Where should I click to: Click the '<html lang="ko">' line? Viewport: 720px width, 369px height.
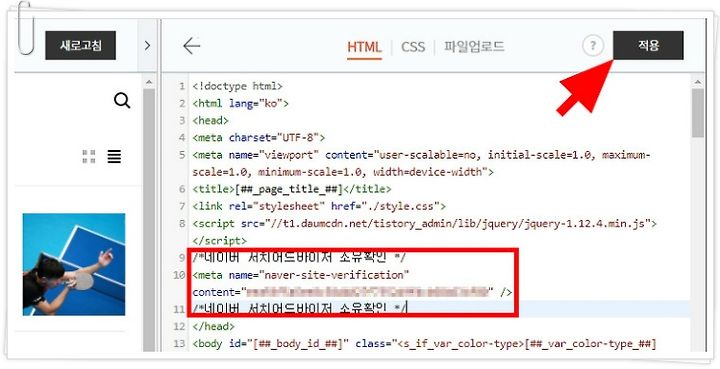point(240,103)
